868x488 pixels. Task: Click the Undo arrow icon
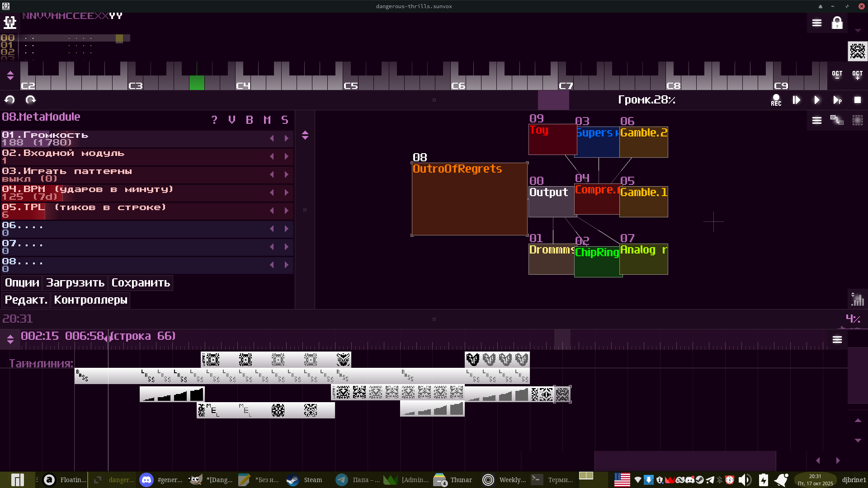9,100
